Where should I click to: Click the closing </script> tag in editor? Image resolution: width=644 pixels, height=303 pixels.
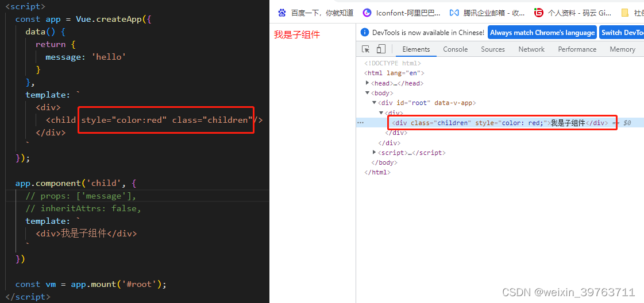pos(28,297)
